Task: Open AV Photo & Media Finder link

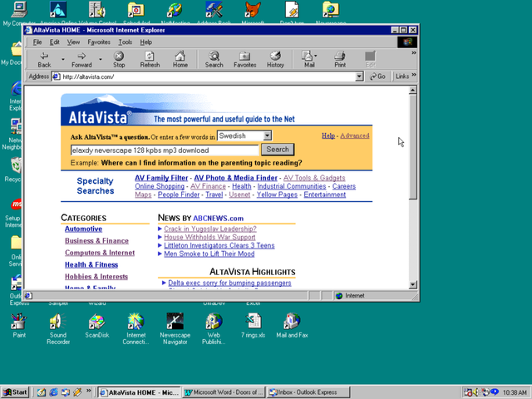Action: click(x=235, y=178)
